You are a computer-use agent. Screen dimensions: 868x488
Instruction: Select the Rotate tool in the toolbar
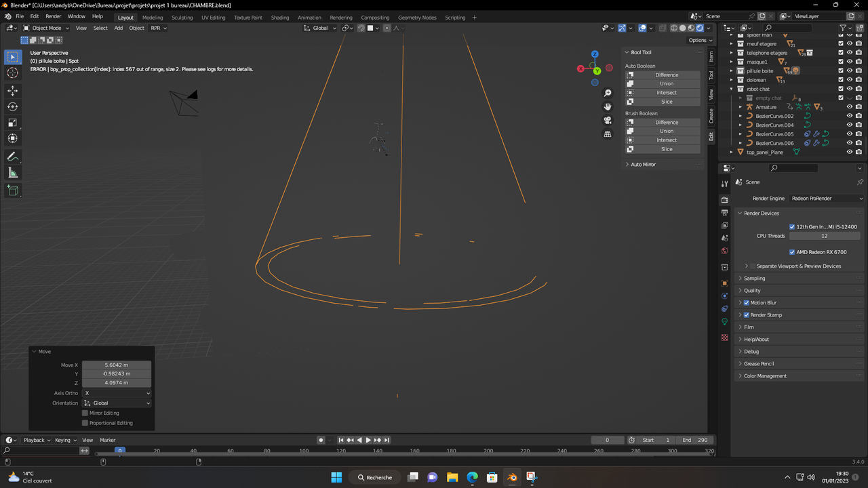click(12, 106)
